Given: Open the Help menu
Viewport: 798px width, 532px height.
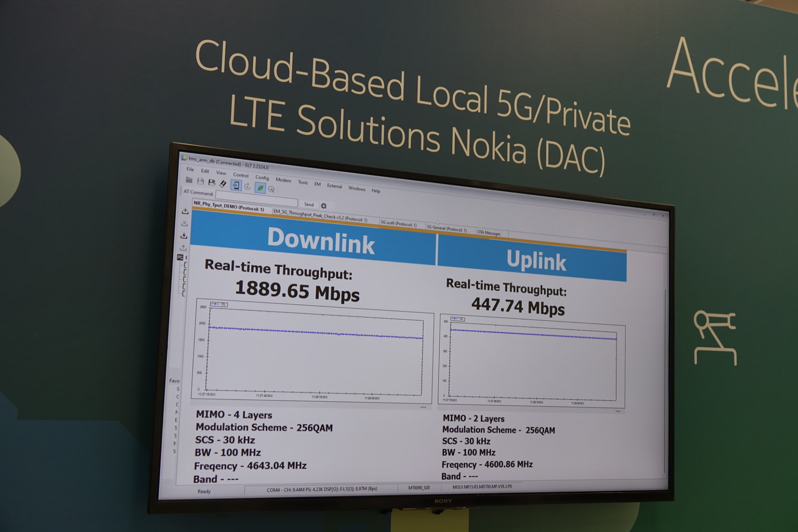Looking at the screenshot, I should 376,191.
